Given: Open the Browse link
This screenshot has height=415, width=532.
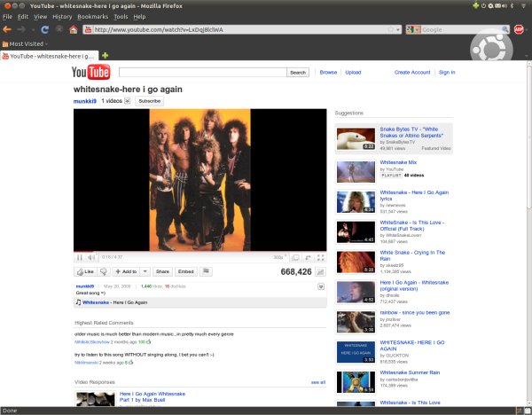Looking at the screenshot, I should point(328,73).
